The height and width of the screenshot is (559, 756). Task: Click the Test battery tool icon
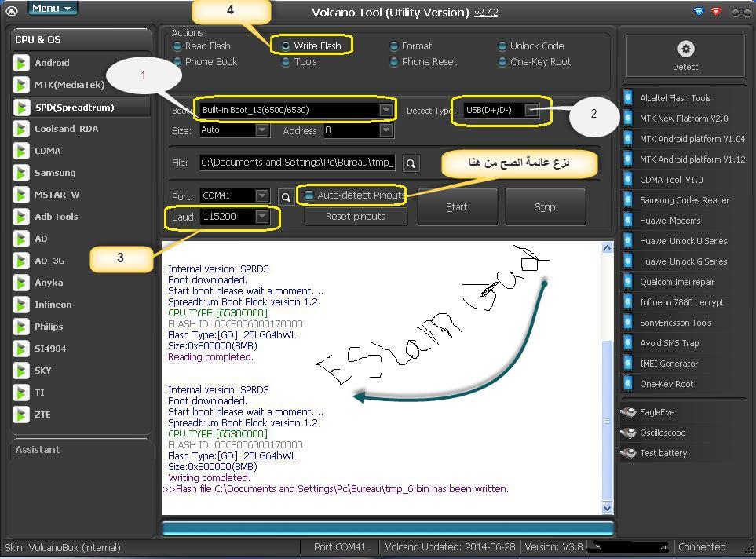tap(629, 453)
